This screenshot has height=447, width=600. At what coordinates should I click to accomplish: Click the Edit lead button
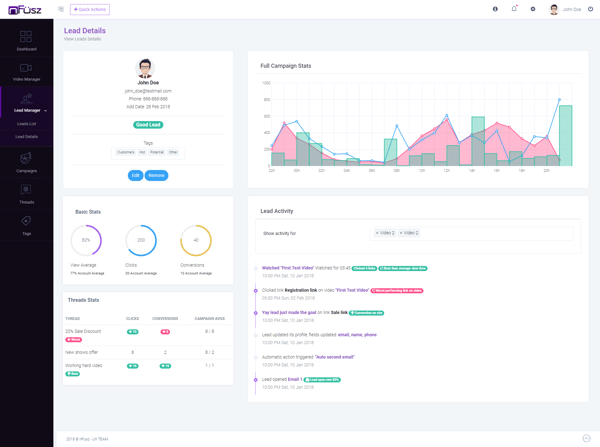[x=135, y=175]
